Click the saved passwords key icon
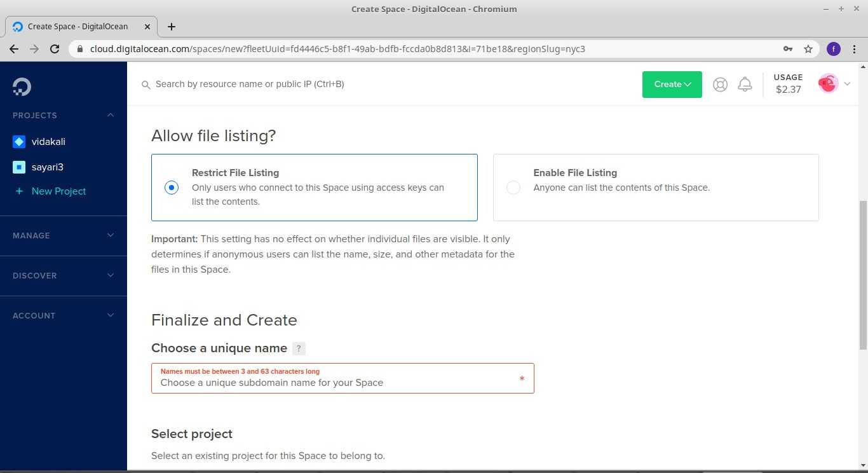 787,49
